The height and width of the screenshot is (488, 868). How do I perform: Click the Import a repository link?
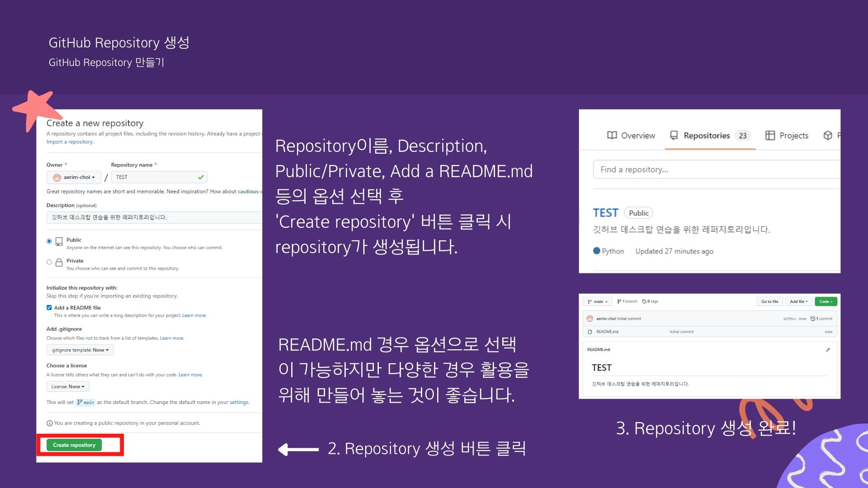coord(70,142)
